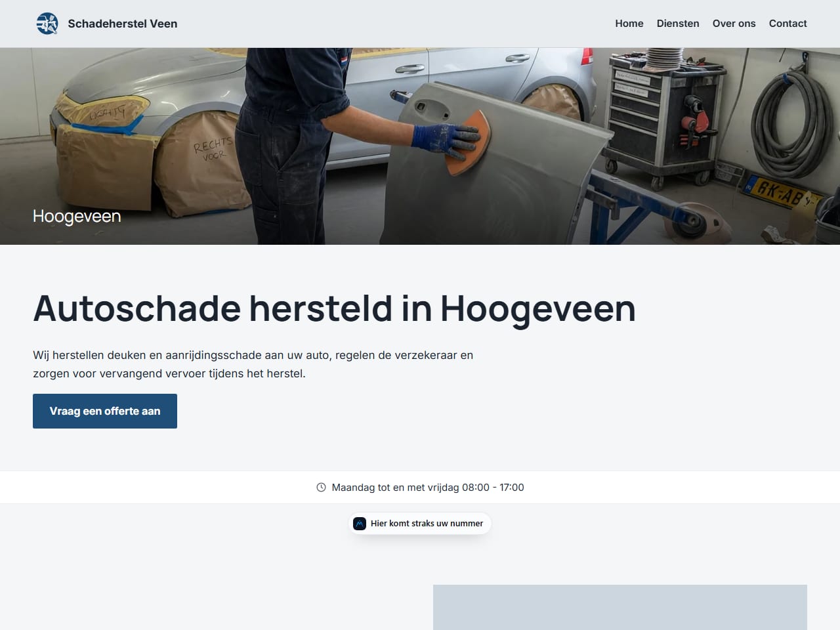This screenshot has height=630, width=840.
Task: Navigate to the Contact page
Action: [787, 24]
